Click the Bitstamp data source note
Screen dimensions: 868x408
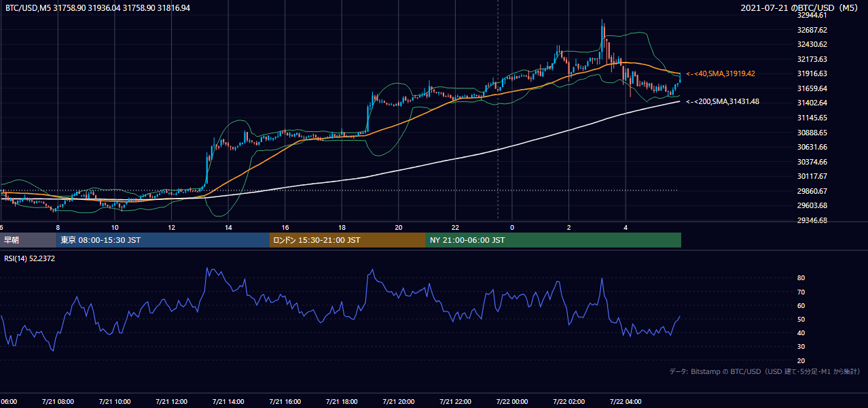(765, 371)
